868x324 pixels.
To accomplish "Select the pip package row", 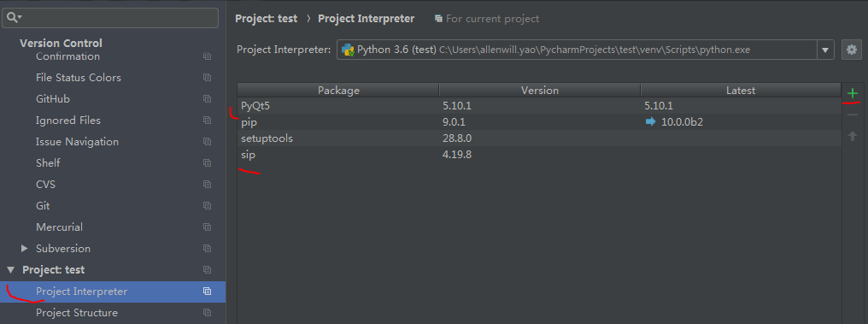I will pos(539,122).
